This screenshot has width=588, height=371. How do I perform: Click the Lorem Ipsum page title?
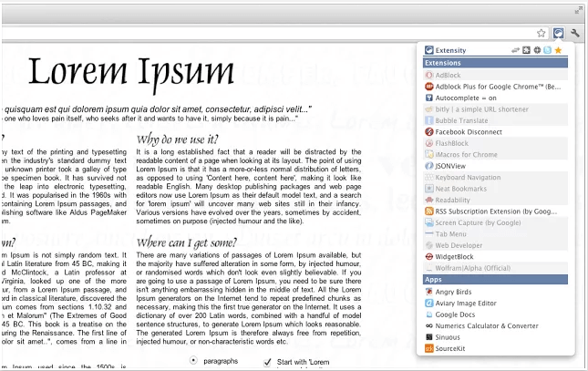pyautogui.click(x=131, y=73)
